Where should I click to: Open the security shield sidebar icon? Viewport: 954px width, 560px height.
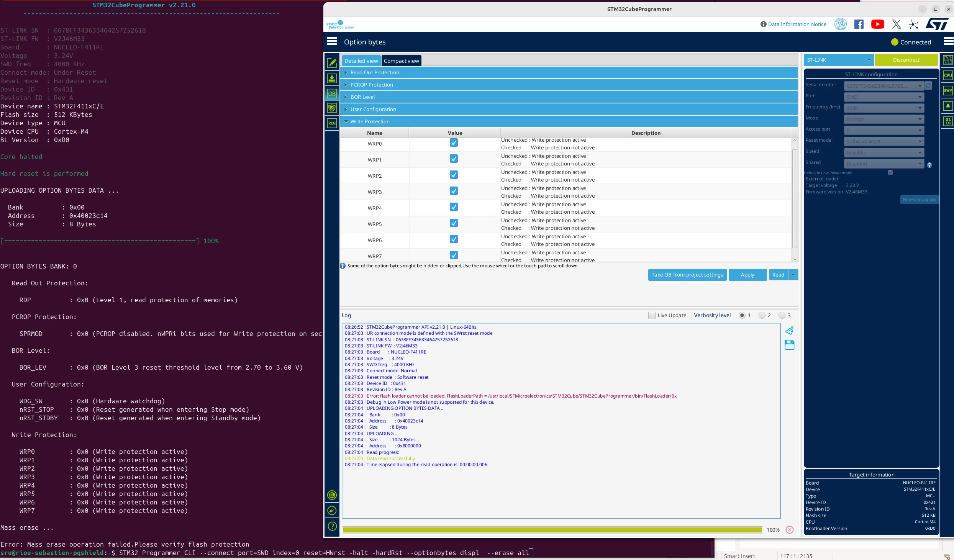tap(332, 108)
